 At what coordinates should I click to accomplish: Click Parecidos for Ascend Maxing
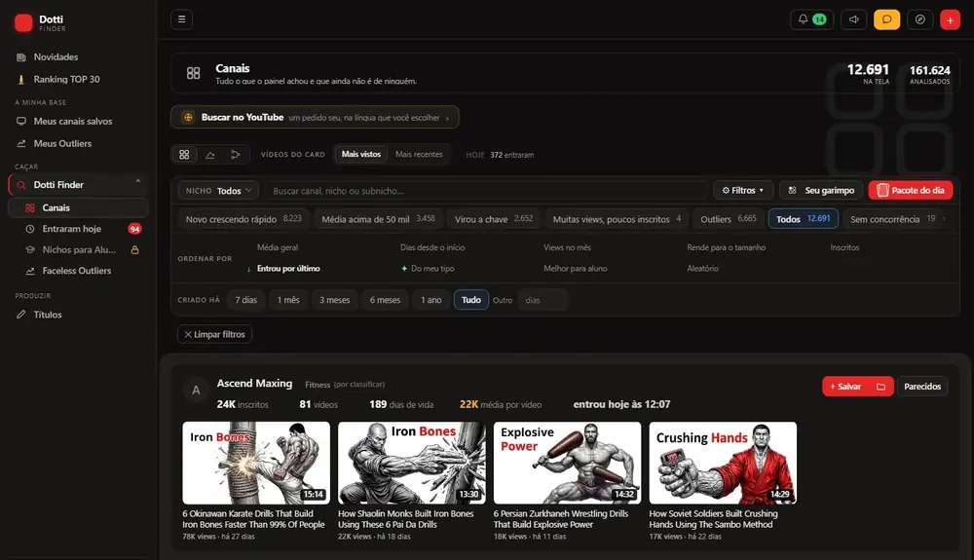[x=922, y=387]
